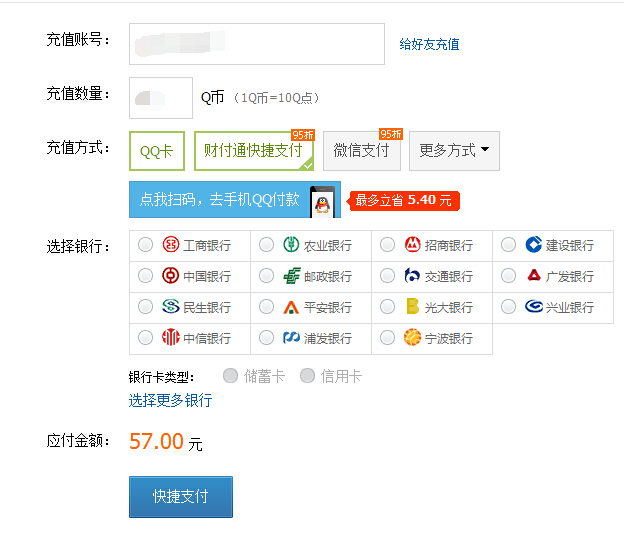Screen dimensions: 624x559
Task: Click the 1Q币=10Q点 hint text
Action: [x=276, y=97]
